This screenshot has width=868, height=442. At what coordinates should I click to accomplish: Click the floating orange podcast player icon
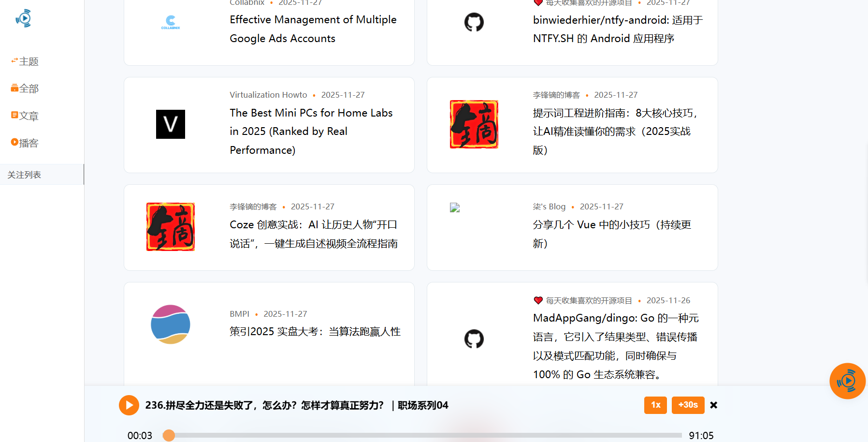point(847,381)
